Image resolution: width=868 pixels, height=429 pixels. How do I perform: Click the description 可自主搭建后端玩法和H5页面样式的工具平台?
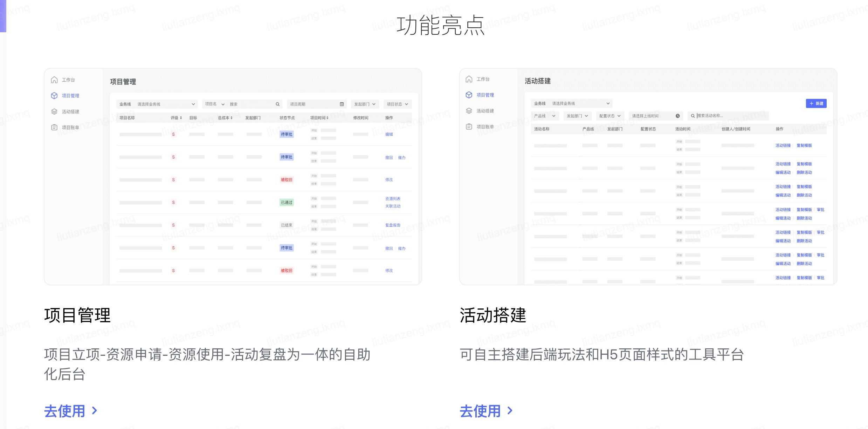(602, 355)
